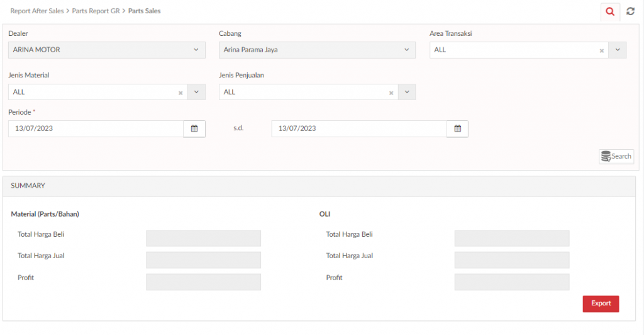Open the end date calendar picker
Viewport: 644px width, 335px height.
click(458, 128)
